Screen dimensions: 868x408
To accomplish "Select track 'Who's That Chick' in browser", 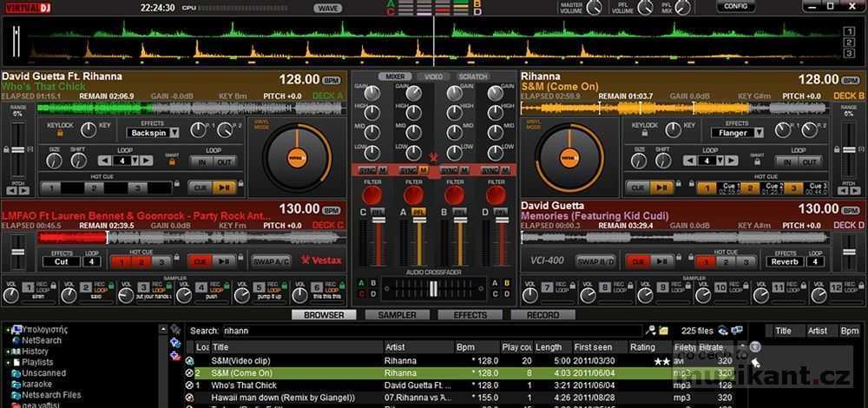I will (x=459, y=385).
